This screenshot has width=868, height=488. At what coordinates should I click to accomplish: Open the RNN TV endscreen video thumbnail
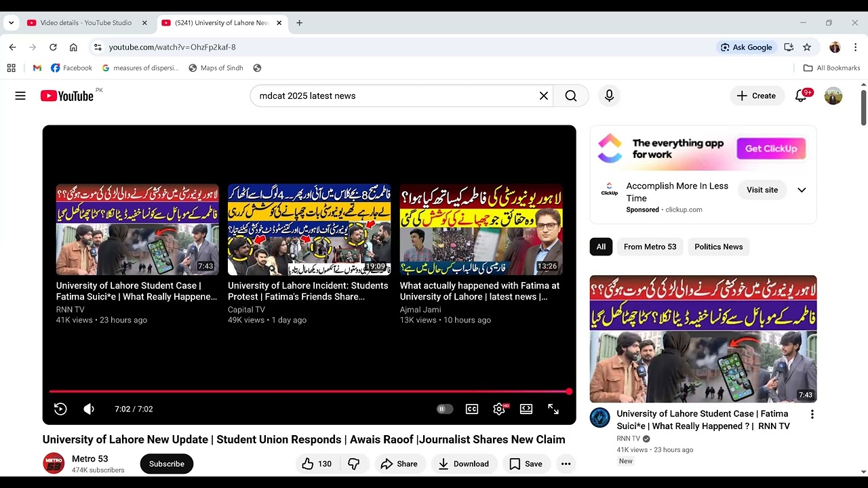(138, 230)
